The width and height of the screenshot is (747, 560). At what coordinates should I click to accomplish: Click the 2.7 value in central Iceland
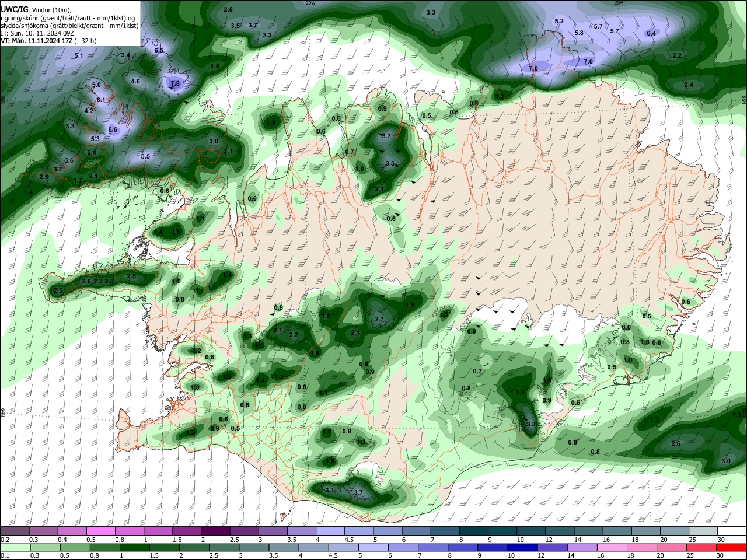[379, 319]
